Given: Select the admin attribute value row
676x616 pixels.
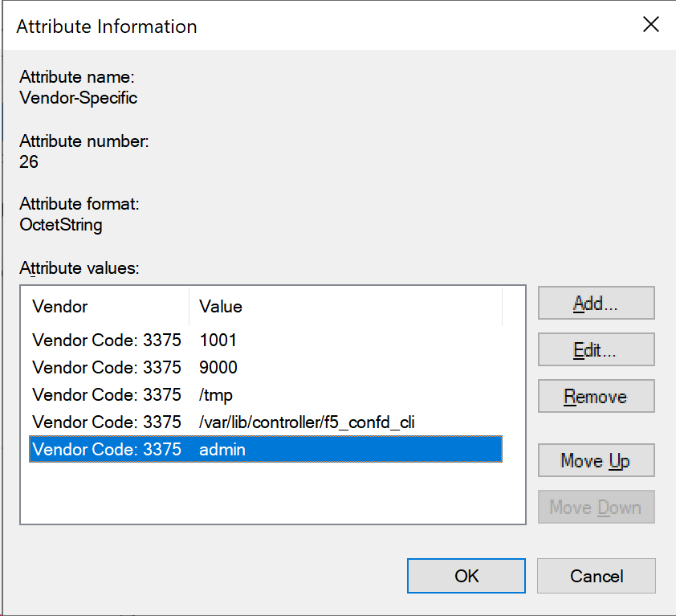Looking at the screenshot, I should (161, 449).
